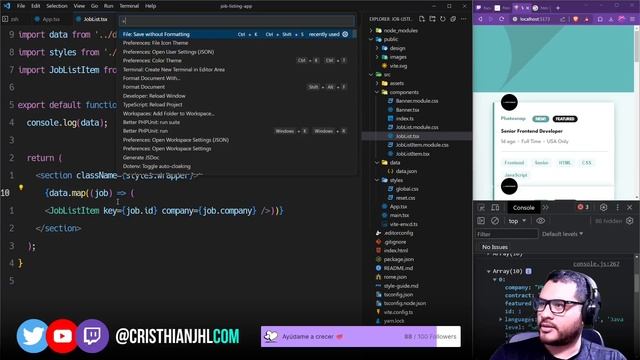Click browser back button
This screenshot has height=360, width=640.
coord(480,19)
